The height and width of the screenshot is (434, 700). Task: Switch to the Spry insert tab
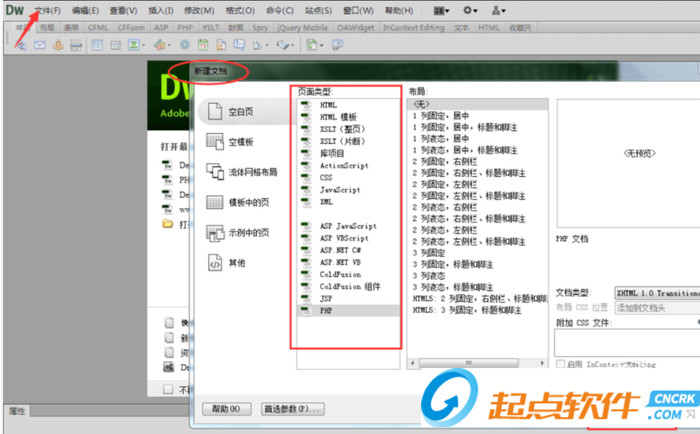260,28
